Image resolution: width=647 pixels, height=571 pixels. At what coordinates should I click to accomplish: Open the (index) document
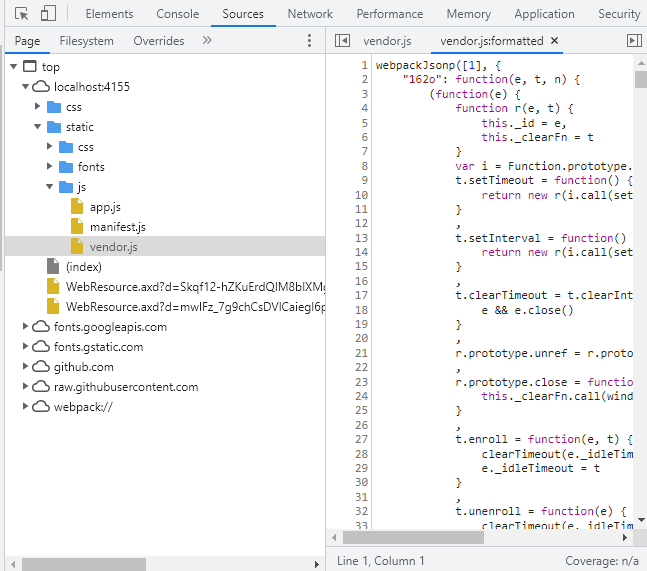[x=84, y=267]
